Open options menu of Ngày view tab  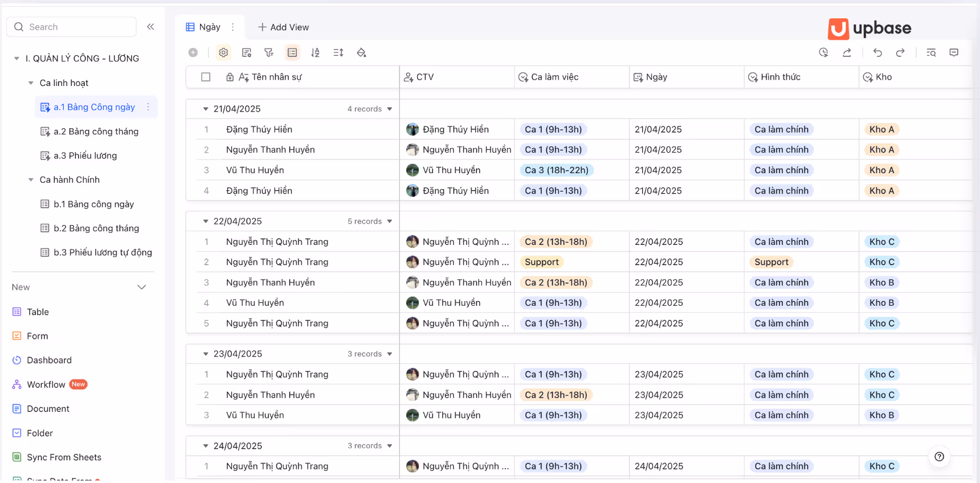(232, 27)
